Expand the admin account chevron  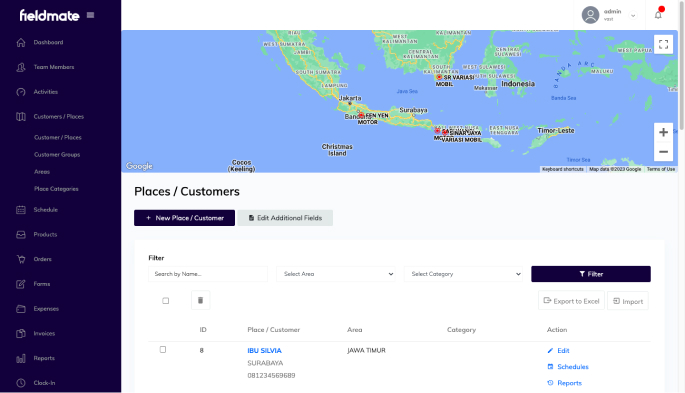pyautogui.click(x=633, y=16)
